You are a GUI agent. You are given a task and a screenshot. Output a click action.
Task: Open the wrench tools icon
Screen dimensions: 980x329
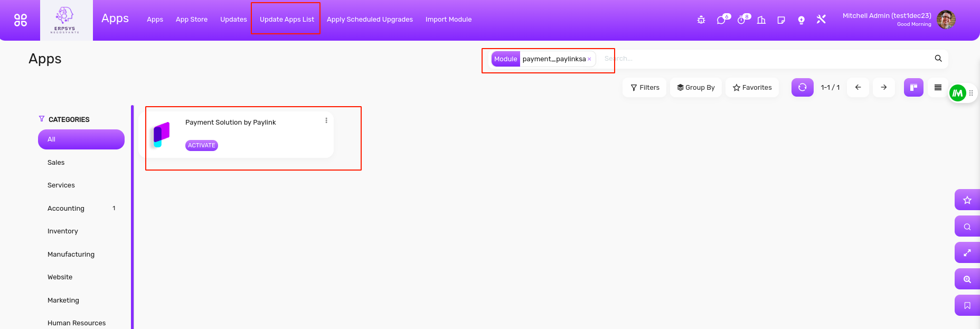821,20
